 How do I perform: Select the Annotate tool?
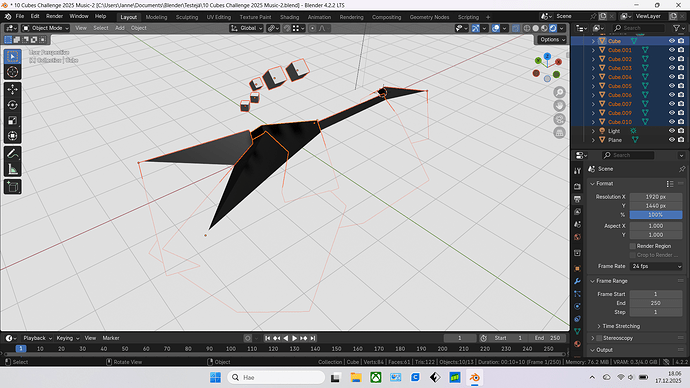click(12, 154)
